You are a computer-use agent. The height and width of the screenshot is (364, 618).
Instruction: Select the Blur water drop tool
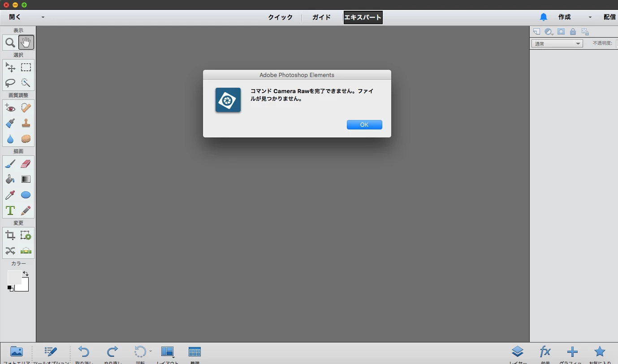click(10, 139)
